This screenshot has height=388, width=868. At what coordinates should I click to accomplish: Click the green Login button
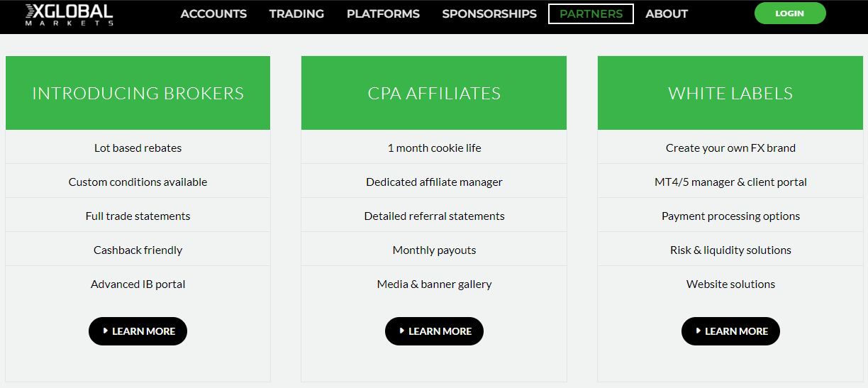pos(790,13)
